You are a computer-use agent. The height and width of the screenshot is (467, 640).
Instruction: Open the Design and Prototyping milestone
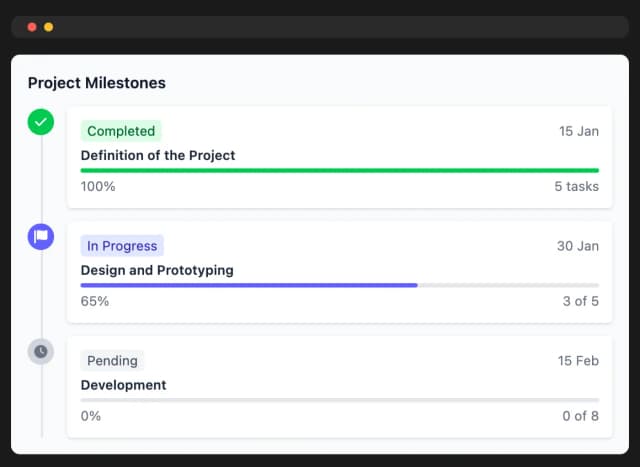point(157,270)
